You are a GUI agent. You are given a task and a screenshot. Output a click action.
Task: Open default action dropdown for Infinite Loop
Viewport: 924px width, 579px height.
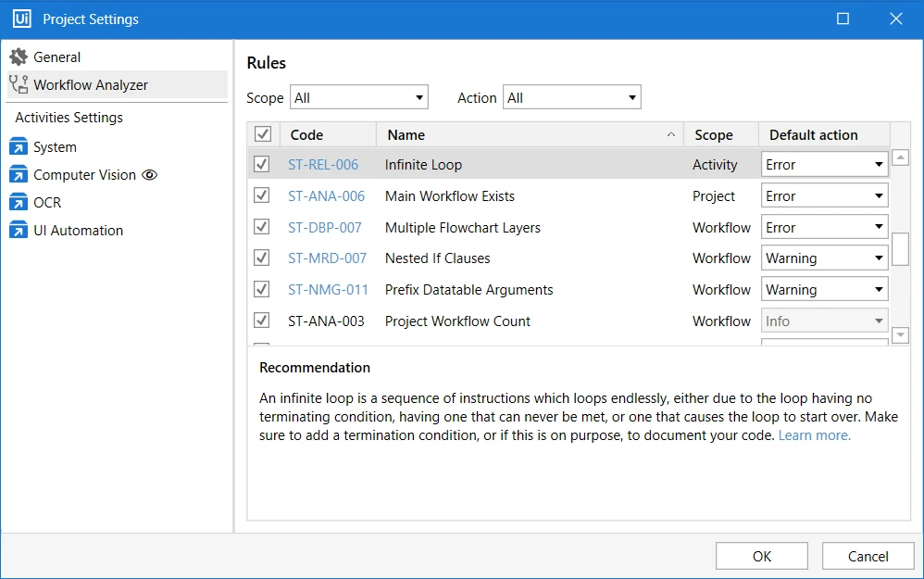[x=824, y=165]
